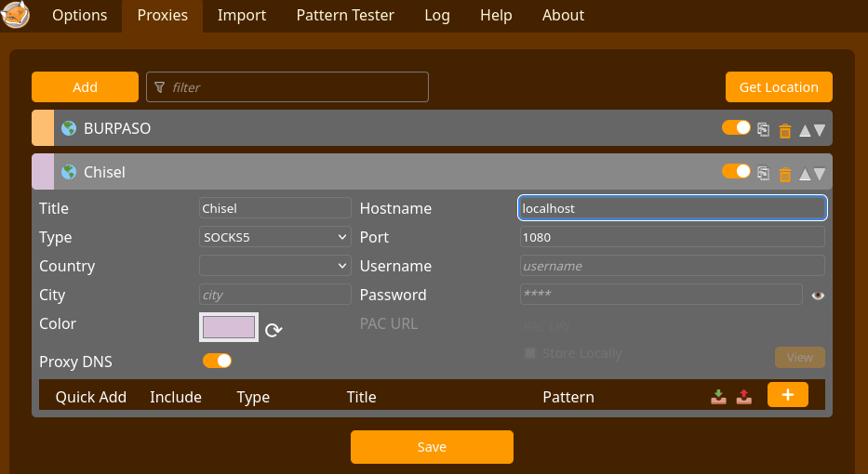The width and height of the screenshot is (868, 474).
Task: Move the BURPASO proxy down
Action: pos(820,130)
